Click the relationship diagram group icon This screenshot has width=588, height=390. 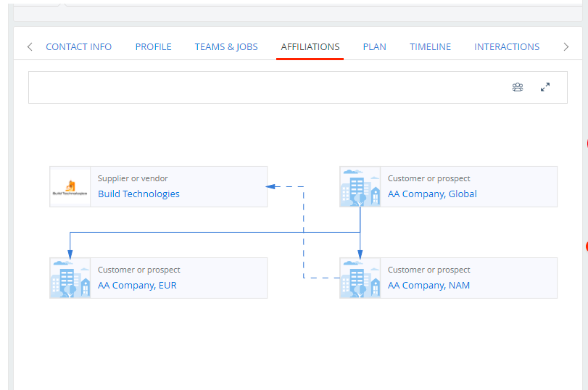[x=518, y=88]
